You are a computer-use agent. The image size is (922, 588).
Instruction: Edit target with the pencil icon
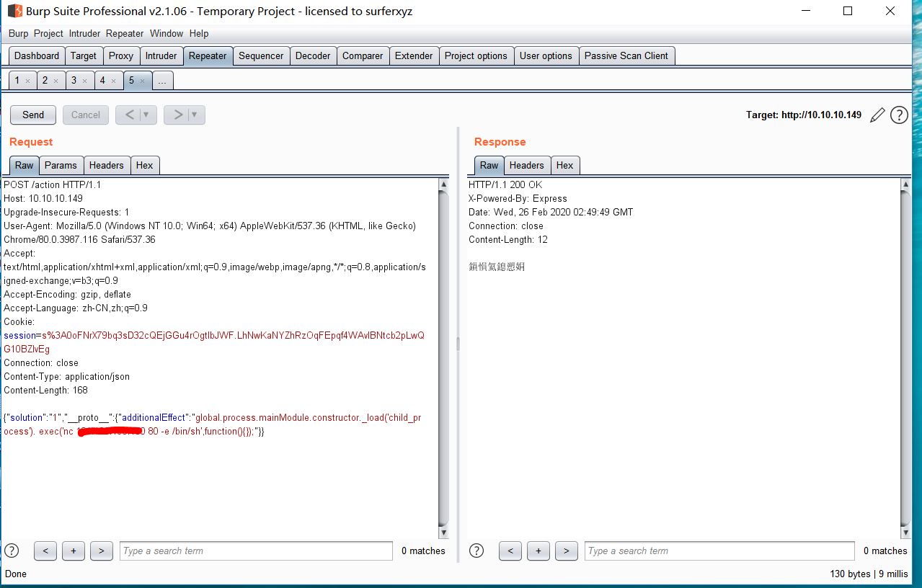[x=877, y=115]
